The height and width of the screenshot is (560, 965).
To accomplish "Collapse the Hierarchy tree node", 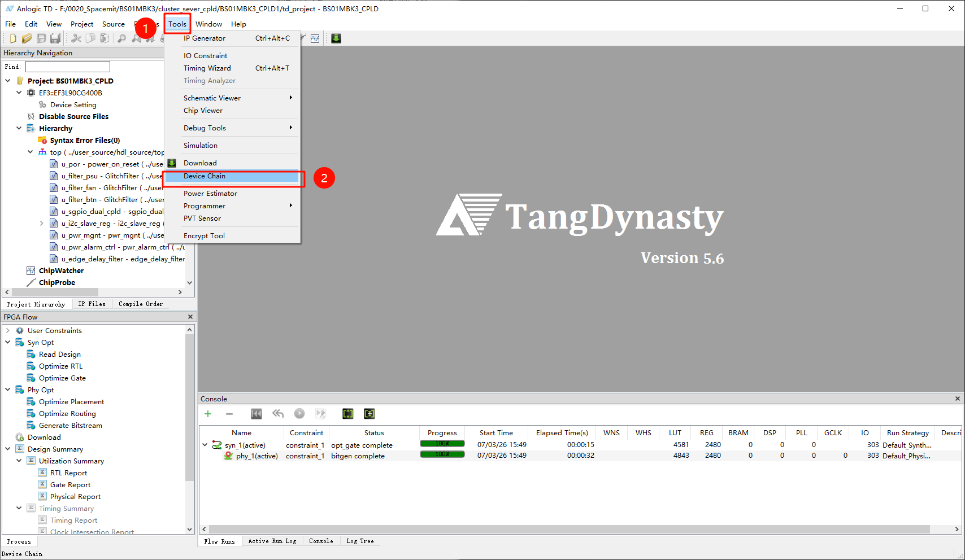I will [19, 128].
